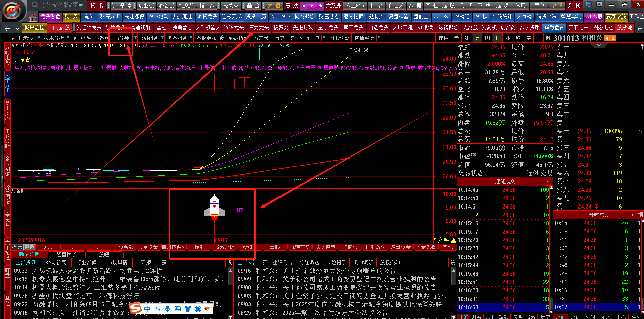This screenshot has width=644, height=319.
Task: Click the Deepseek button in top toolbar
Action: pyautogui.click(x=311, y=6)
